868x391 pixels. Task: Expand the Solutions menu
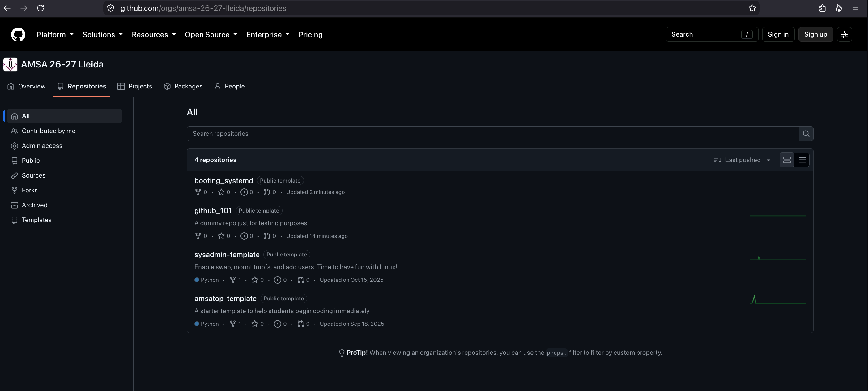(x=102, y=34)
